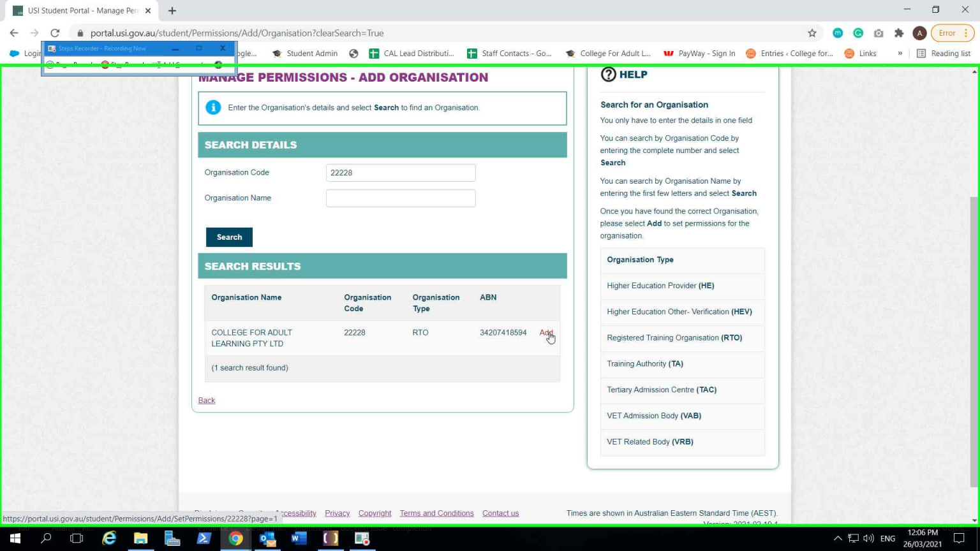Select the USI Student Portal tab

point(82,10)
